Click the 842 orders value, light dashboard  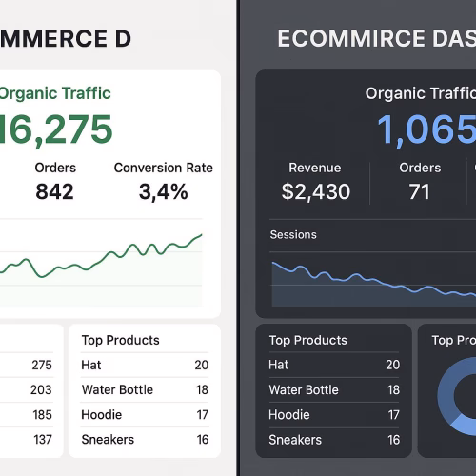[x=54, y=191]
